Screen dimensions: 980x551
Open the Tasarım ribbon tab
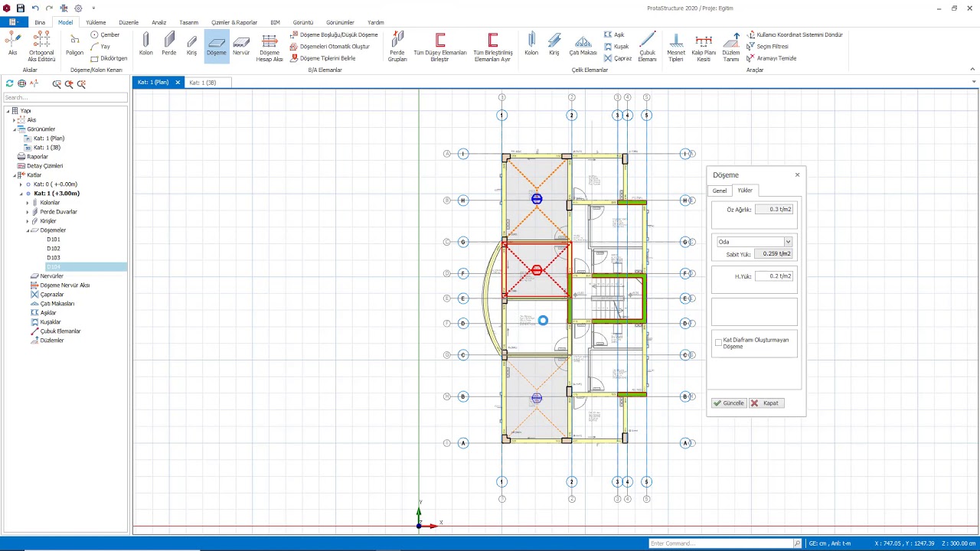(188, 22)
